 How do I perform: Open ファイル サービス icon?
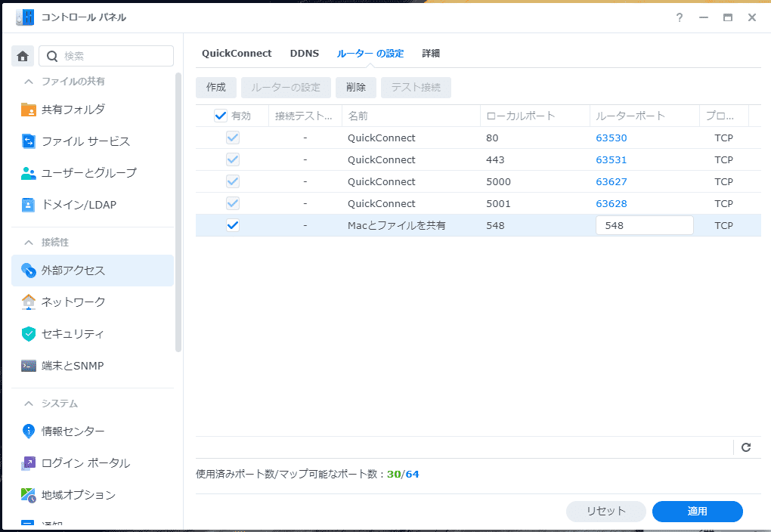[29, 141]
